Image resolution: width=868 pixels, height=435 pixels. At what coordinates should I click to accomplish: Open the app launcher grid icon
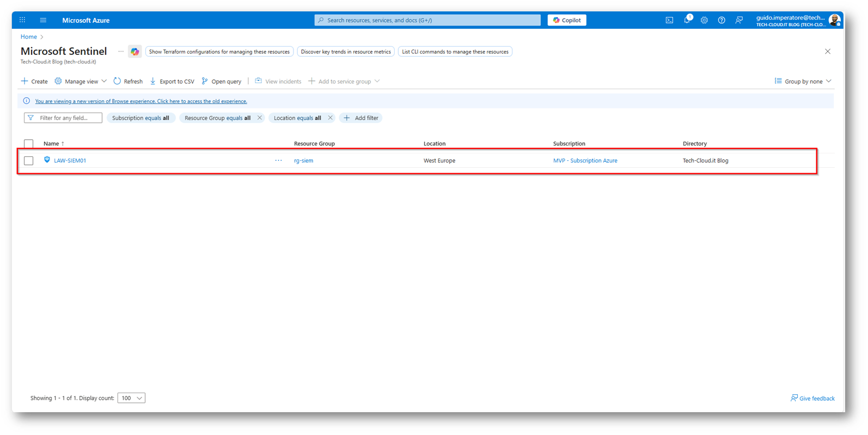point(22,20)
